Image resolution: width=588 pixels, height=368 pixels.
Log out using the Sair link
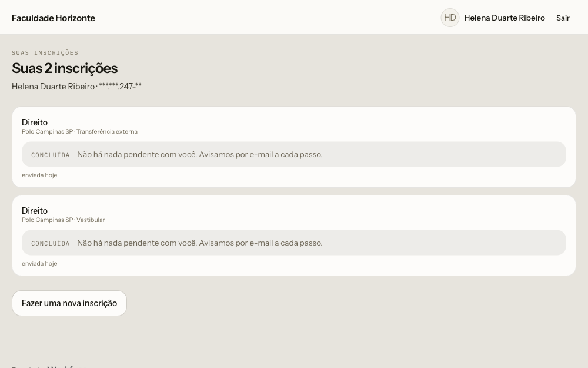coord(563,18)
